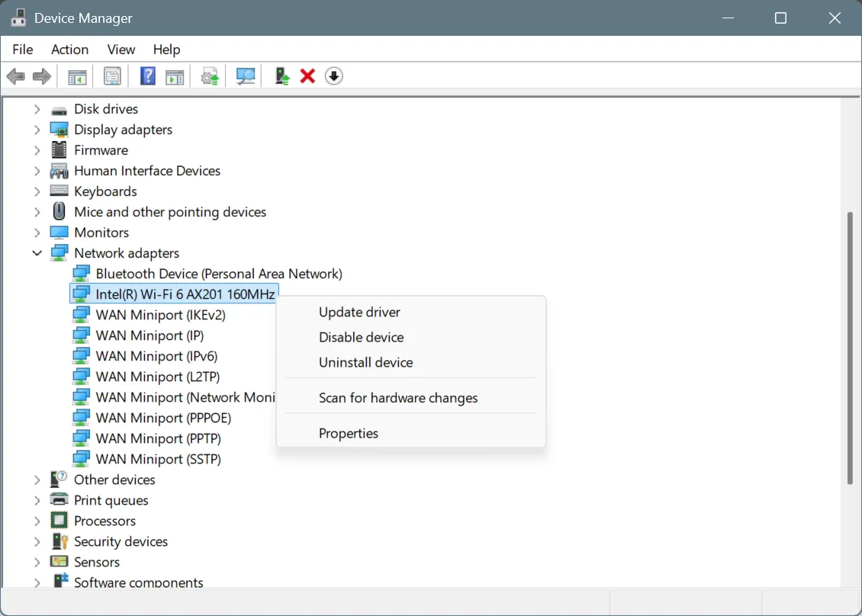Open the File menu
The width and height of the screenshot is (862, 616).
23,50
